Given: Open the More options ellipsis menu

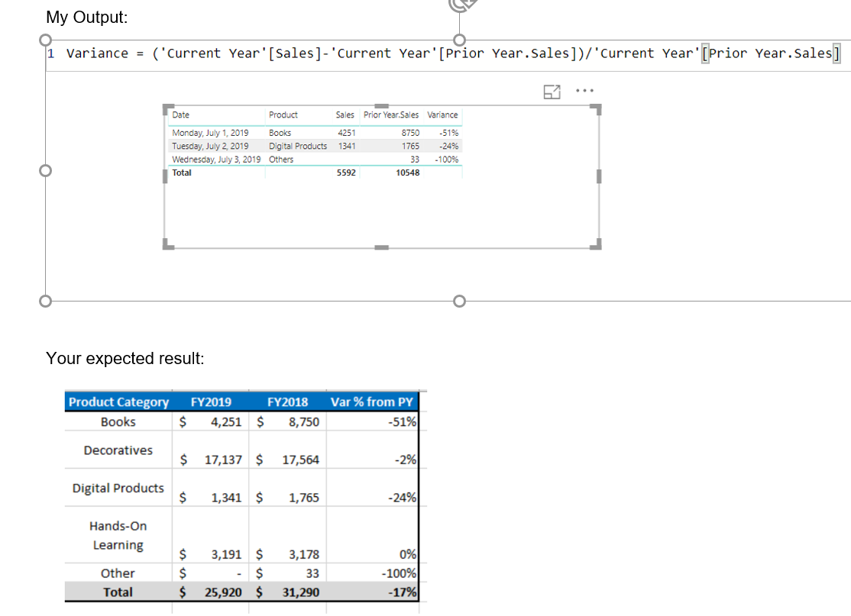Looking at the screenshot, I should (584, 91).
